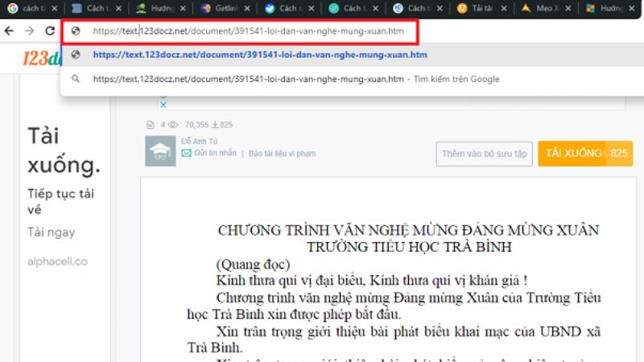644x362 pixels.
Task: Click the browser back arrow
Action: pyautogui.click(x=10, y=31)
